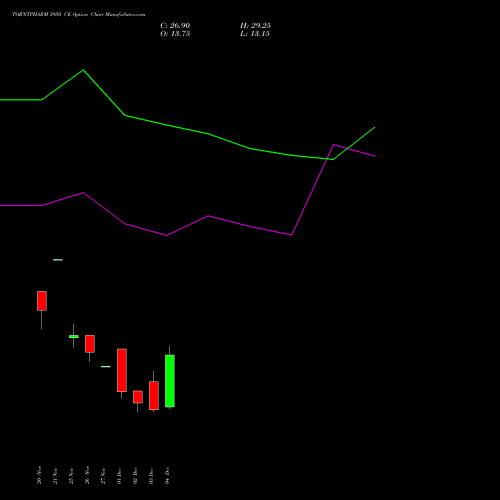
Task: Click the right end of the green line
Action: coord(375,127)
